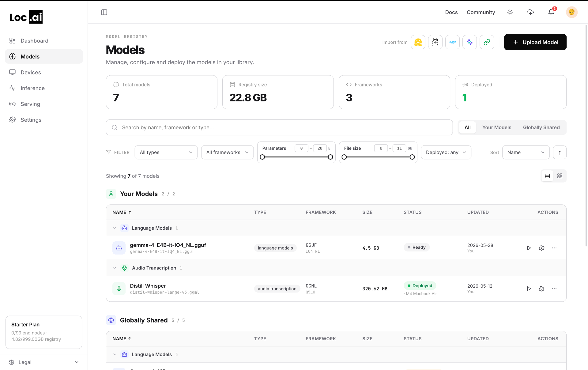Open Devices page in sidebar
This screenshot has width=588, height=370.
44,72
